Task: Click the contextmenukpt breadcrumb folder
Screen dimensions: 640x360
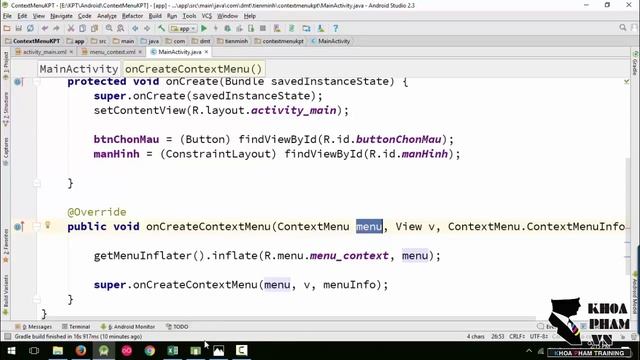Action: coord(279,41)
